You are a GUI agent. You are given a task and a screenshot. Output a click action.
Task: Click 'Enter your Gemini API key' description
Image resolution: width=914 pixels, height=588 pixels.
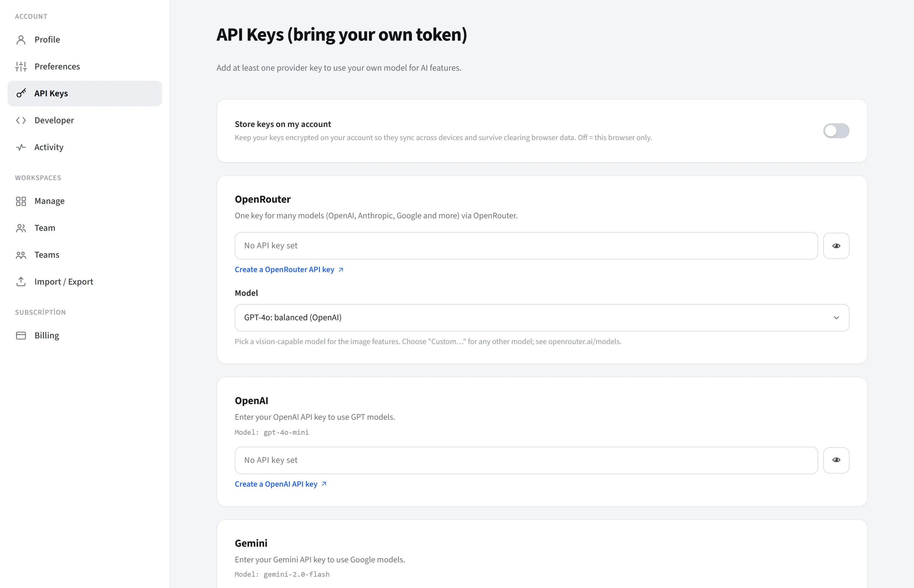(x=320, y=559)
